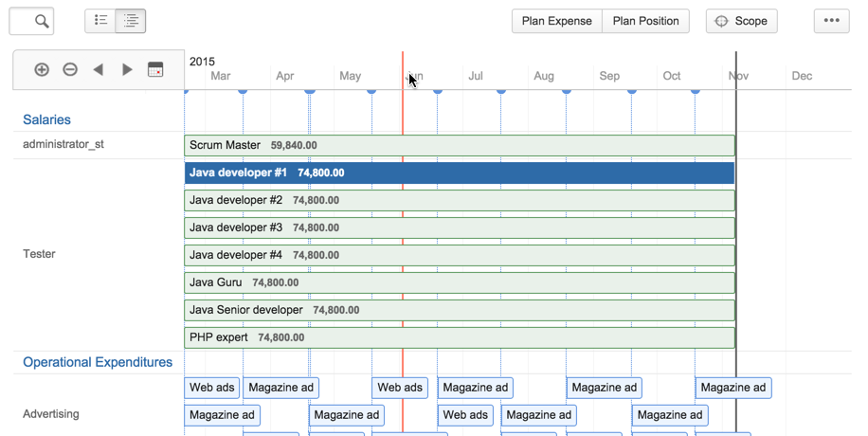Click the Plan Position button

pos(645,21)
